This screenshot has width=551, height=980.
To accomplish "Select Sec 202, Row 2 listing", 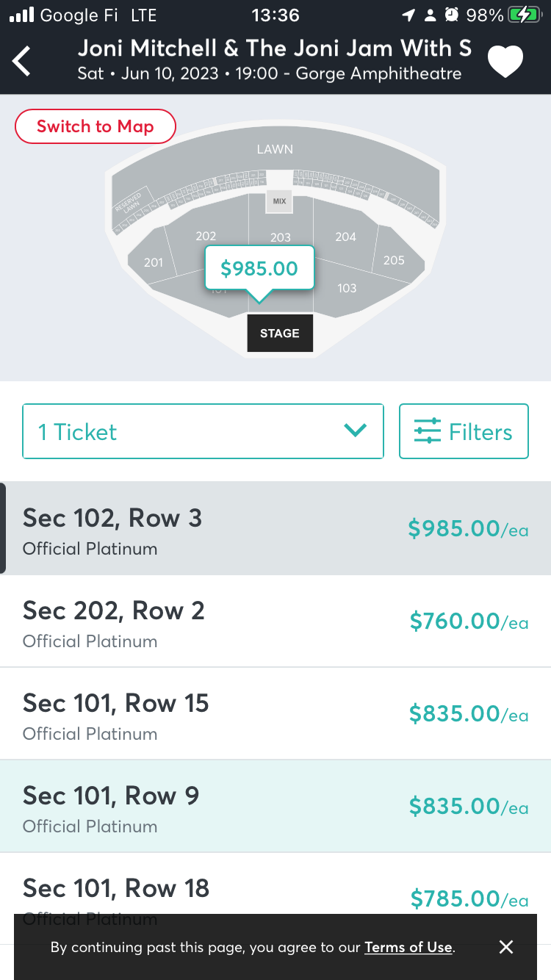I will point(275,621).
